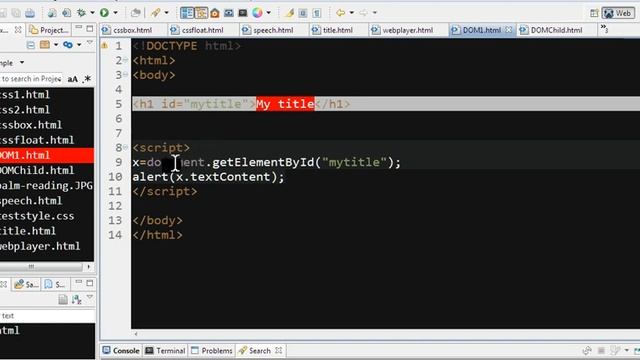
Task: Click the Forward navigation arrow in the toolbar
Action: pos(363,13)
